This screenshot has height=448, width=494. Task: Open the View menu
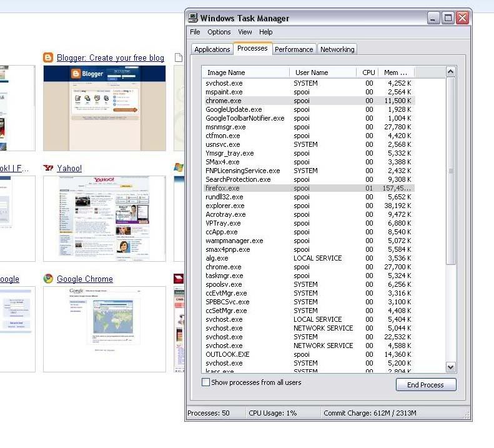coord(245,32)
